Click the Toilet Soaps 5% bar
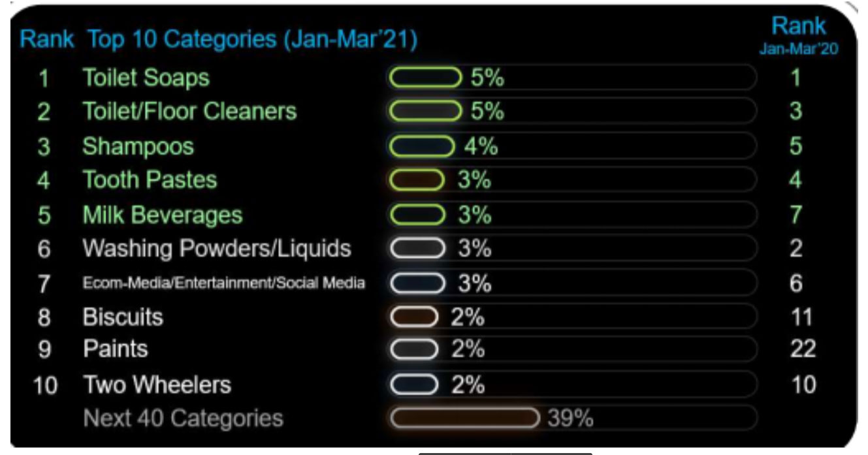Screen dimensions: 868x455 [x=425, y=78]
